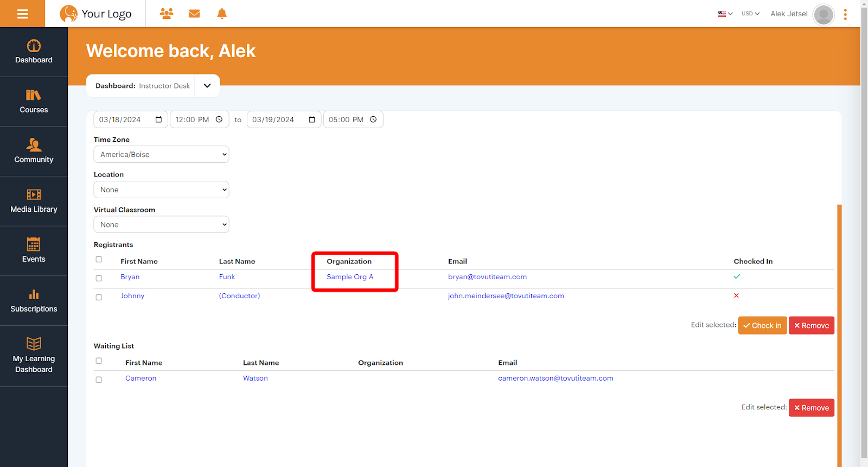
Task: Open calendar picker for start date
Action: click(x=159, y=119)
